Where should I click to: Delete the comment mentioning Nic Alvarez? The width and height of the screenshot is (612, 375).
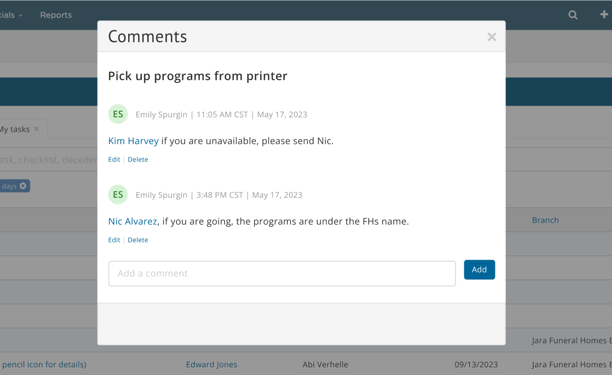[x=138, y=240]
